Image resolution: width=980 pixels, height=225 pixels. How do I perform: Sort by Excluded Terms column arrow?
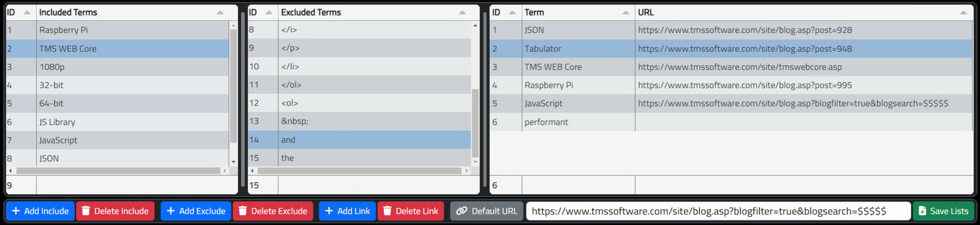click(x=462, y=12)
